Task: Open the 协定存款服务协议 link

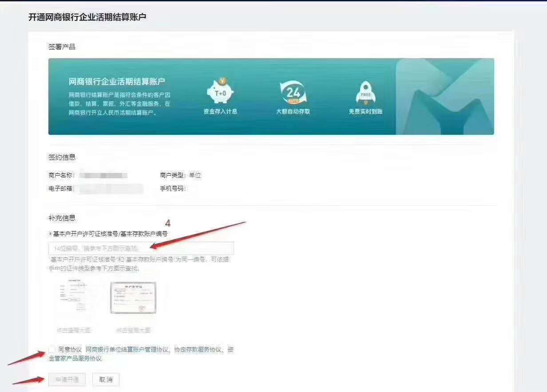Action: (x=197, y=350)
